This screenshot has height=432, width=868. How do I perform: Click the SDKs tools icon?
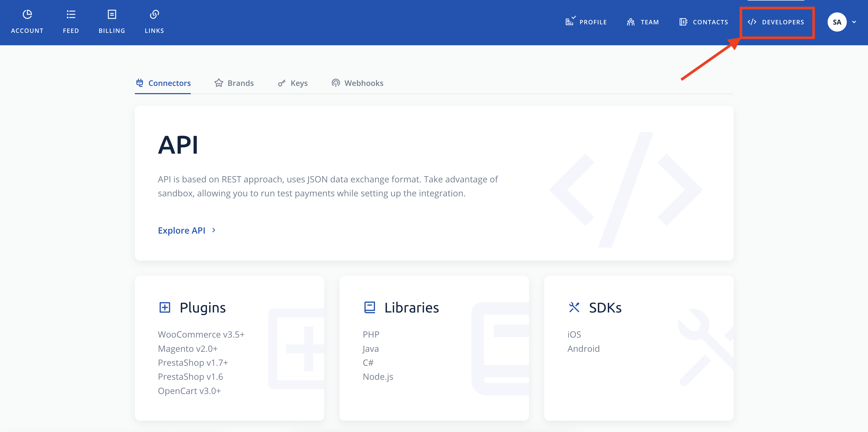click(574, 307)
